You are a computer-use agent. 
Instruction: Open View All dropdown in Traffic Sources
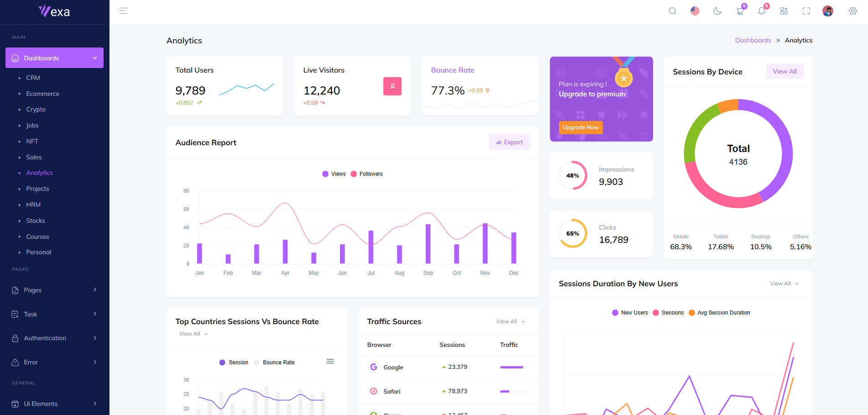coord(510,321)
